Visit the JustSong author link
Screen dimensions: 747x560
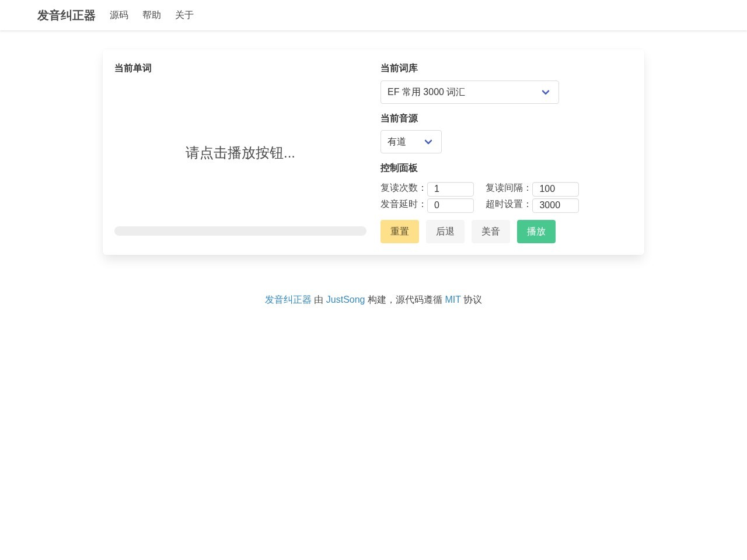tap(345, 299)
